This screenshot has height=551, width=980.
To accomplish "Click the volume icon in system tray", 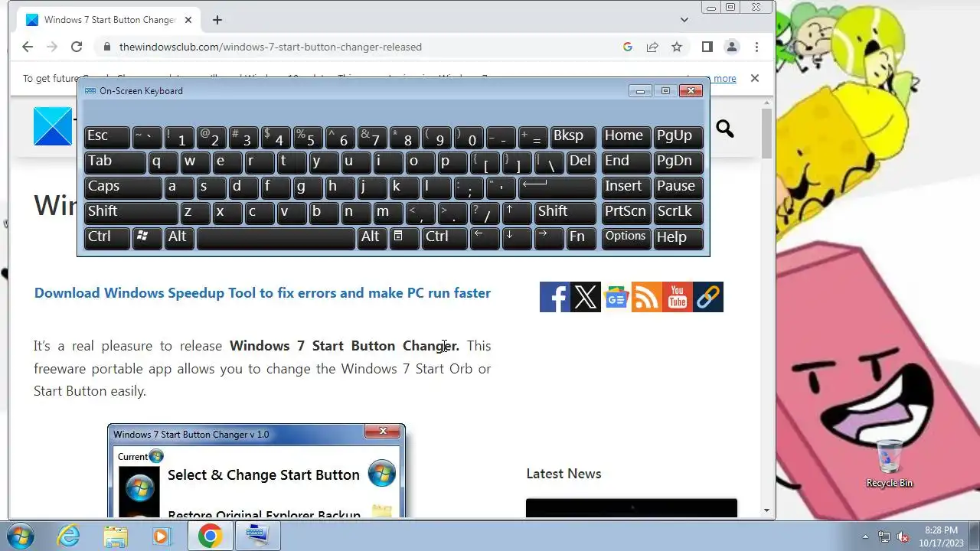I will tap(903, 536).
